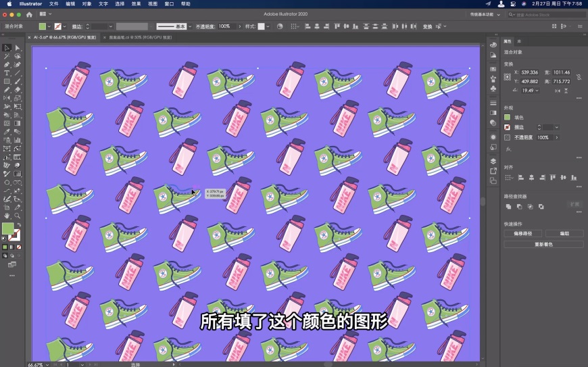The image size is (588, 367).
Task: Click the fx effects icon in Appearance
Action: (508, 149)
